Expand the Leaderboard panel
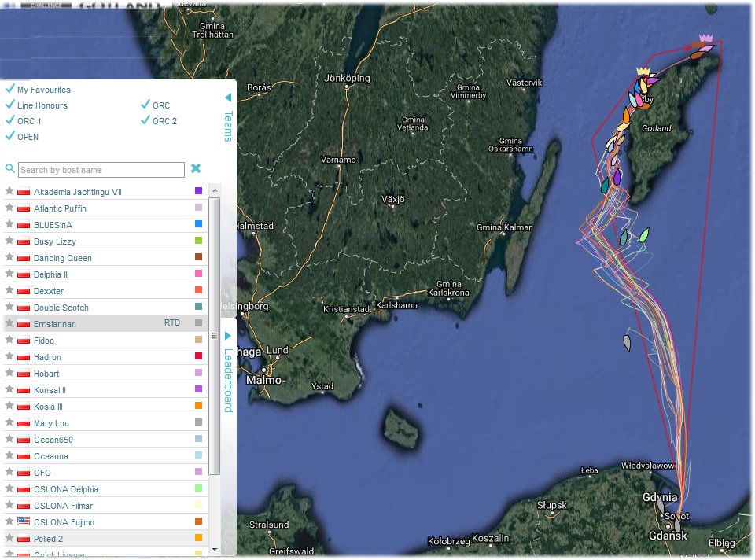This screenshot has width=755, height=560. 228,336
